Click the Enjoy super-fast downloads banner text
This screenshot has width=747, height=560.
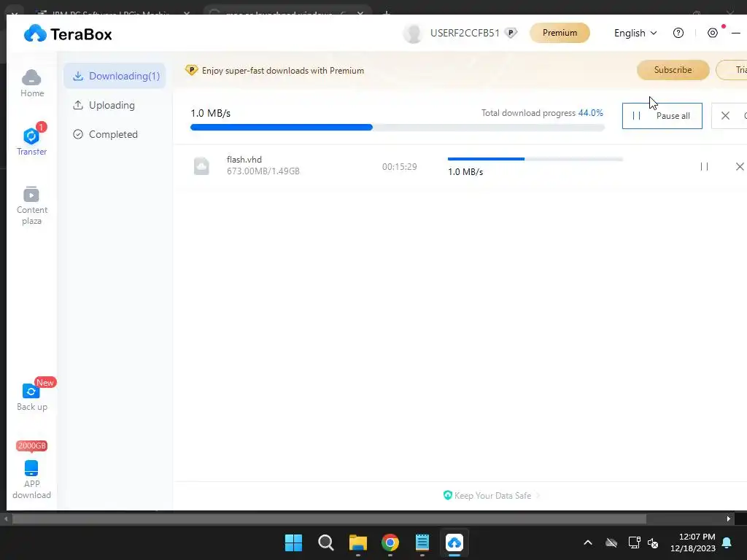pyautogui.click(x=283, y=71)
